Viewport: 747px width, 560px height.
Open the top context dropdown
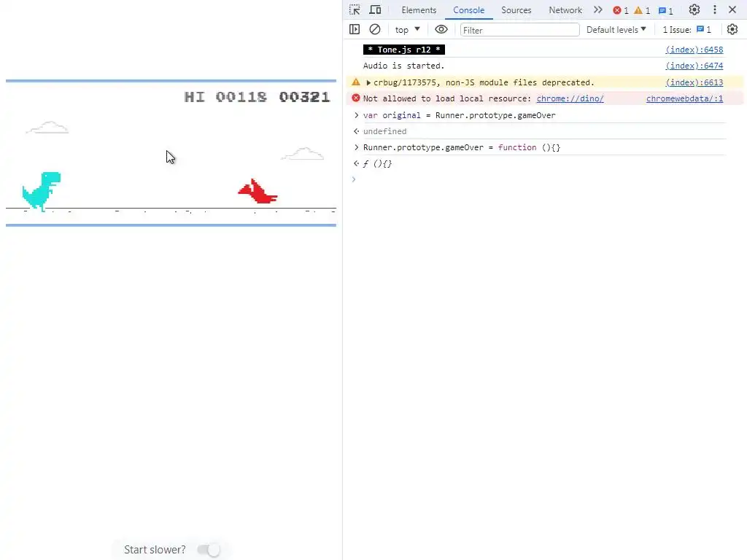click(407, 29)
